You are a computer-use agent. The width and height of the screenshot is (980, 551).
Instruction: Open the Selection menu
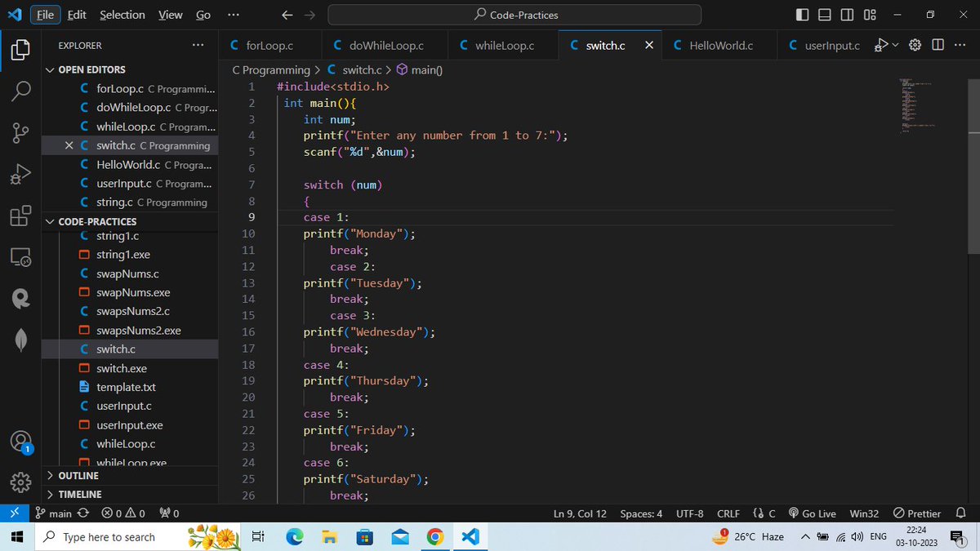click(122, 15)
